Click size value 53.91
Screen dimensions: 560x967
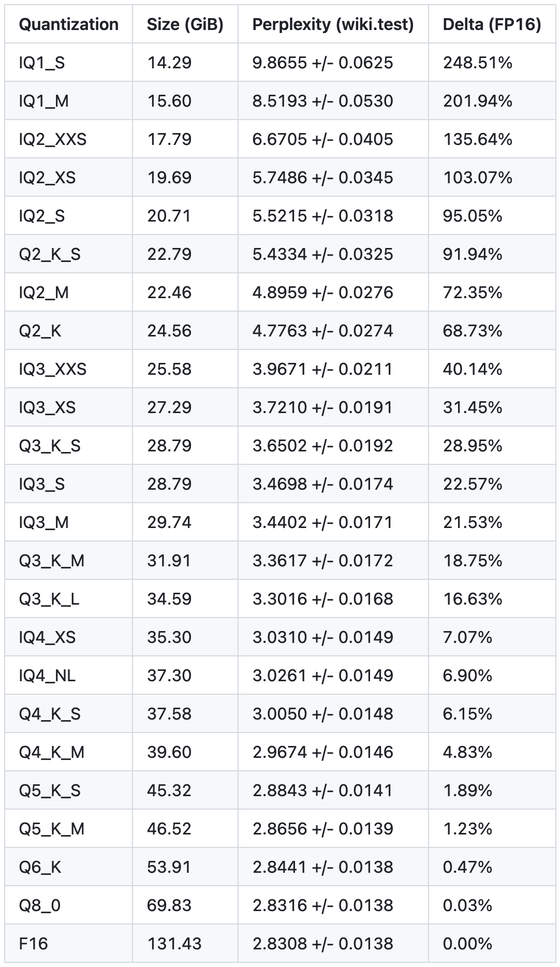169,867
